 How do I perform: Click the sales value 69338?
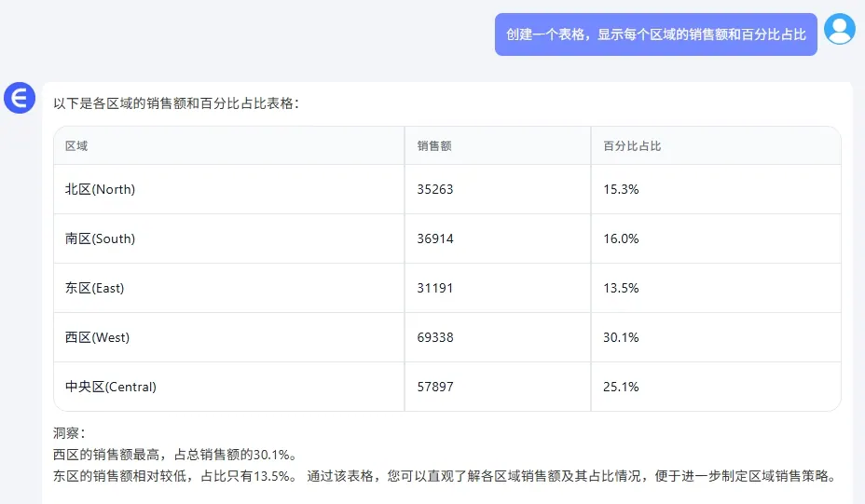tap(434, 337)
